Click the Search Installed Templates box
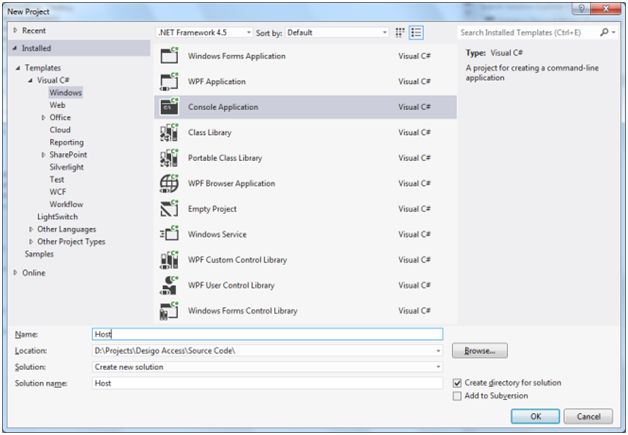Screen dimensions: 628x435 527,32
